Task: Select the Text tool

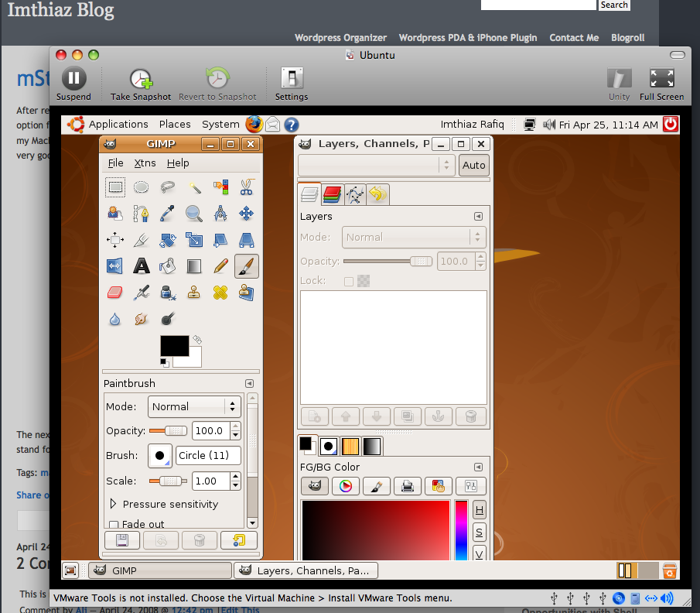Action: [x=141, y=266]
